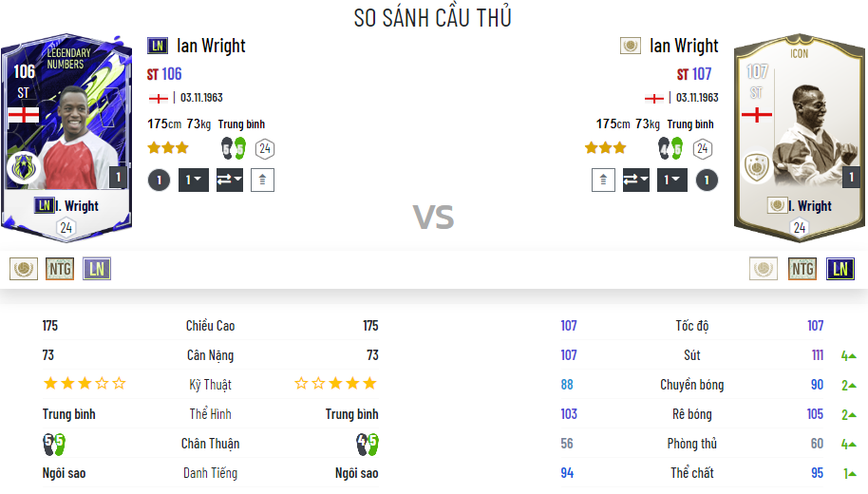Select the NTG season badge on left side
Screen dimensions: 868x494
point(60,269)
